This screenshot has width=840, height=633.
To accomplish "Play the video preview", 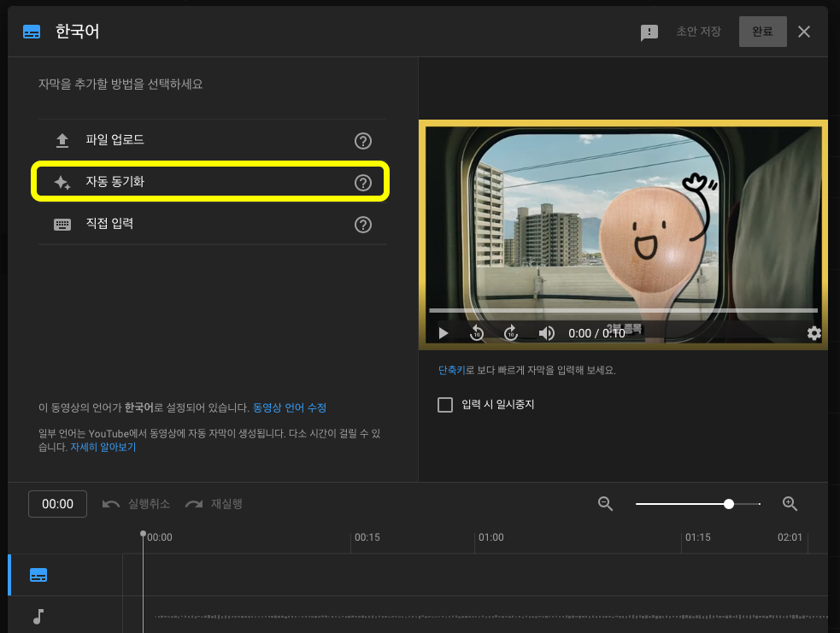I will click(x=443, y=333).
